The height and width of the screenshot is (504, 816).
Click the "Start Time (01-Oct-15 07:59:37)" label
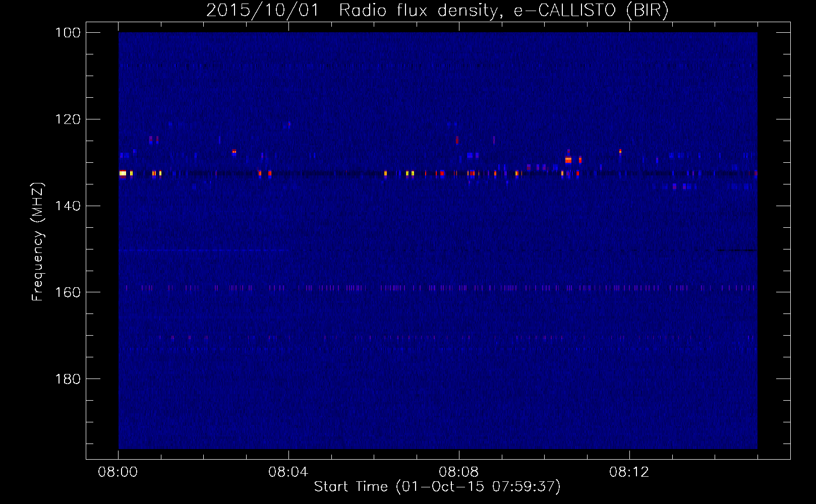(437, 487)
